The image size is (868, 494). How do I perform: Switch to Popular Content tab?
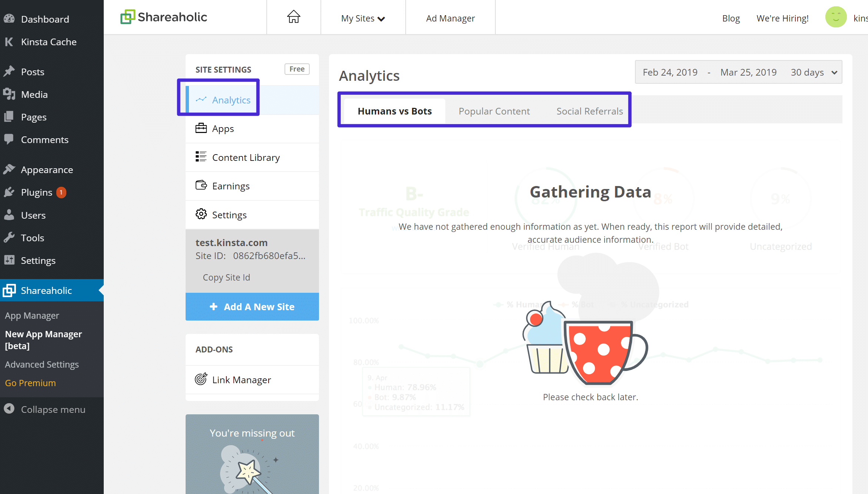click(494, 111)
